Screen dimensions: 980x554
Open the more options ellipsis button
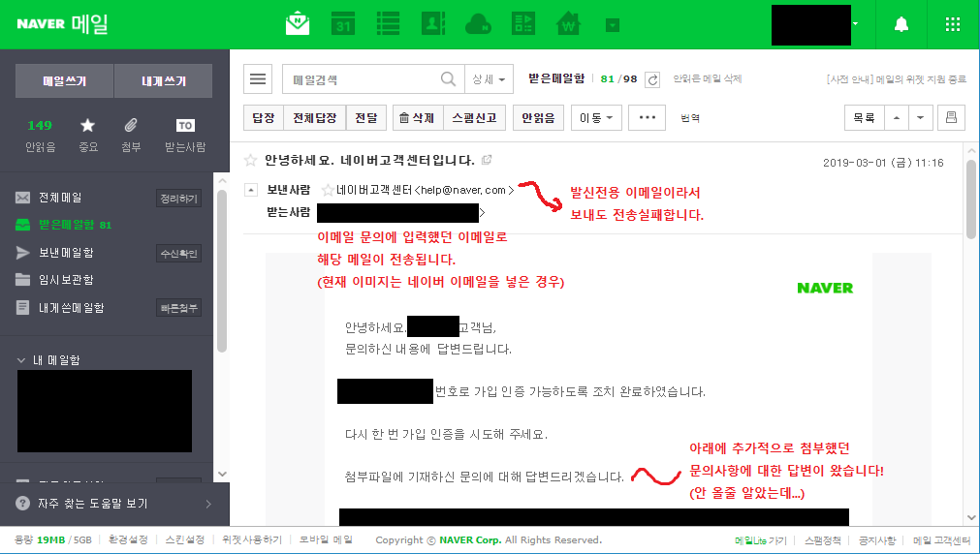(x=648, y=117)
